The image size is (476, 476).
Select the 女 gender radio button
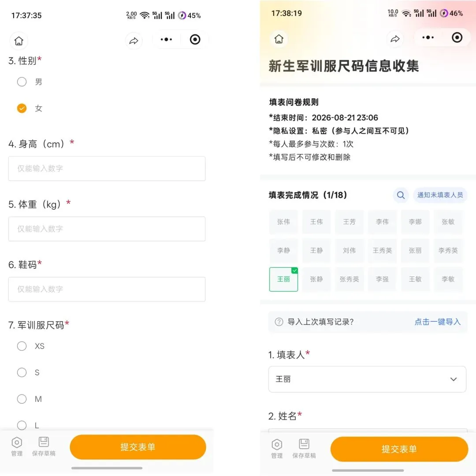click(22, 108)
